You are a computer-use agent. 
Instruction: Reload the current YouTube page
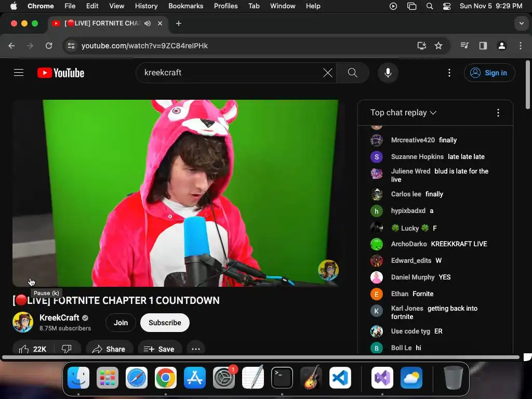[x=49, y=46]
